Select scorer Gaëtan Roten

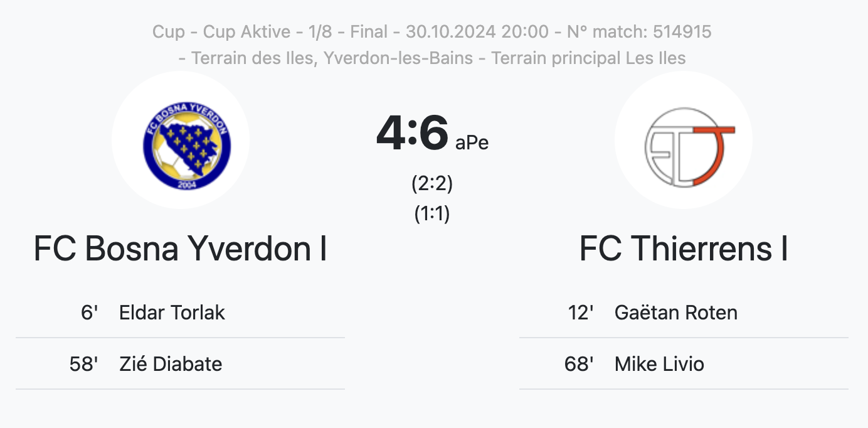[x=676, y=313]
